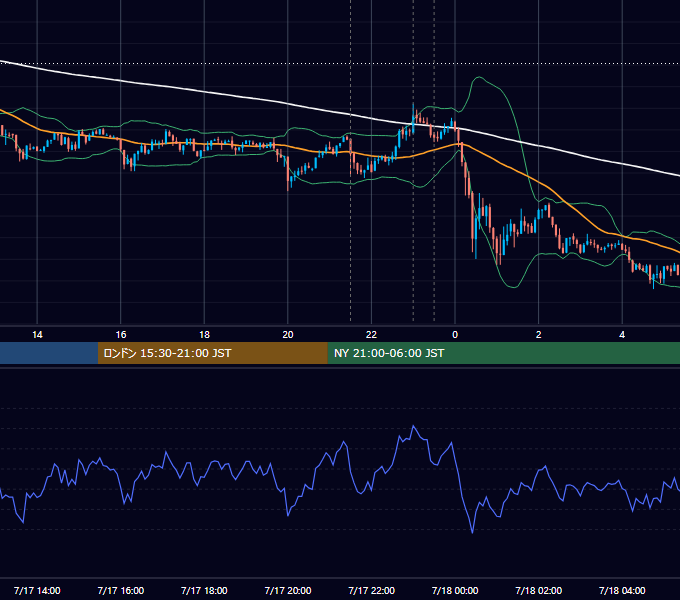Click hour label 2 on time axis
Viewport: 680px width, 600px height.
[539, 335]
